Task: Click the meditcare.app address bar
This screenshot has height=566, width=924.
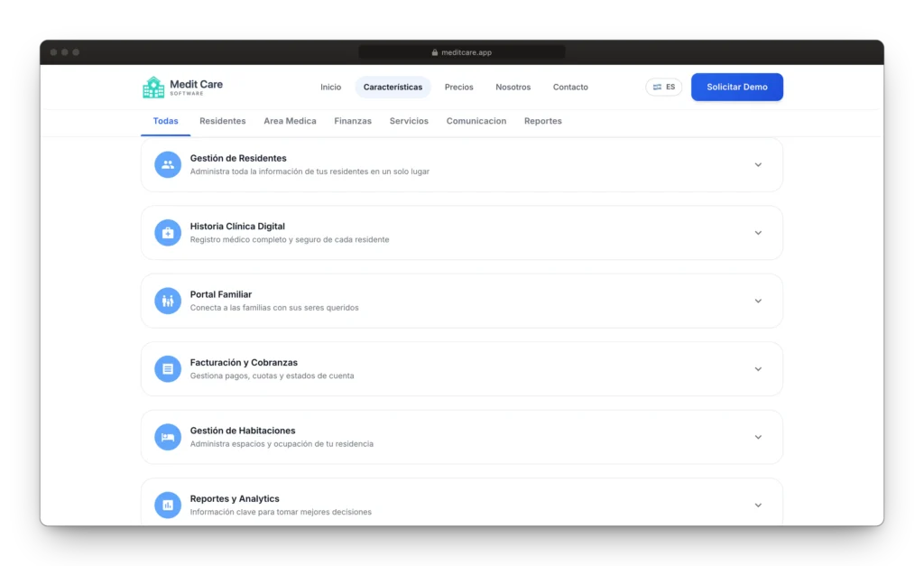Action: click(x=462, y=52)
